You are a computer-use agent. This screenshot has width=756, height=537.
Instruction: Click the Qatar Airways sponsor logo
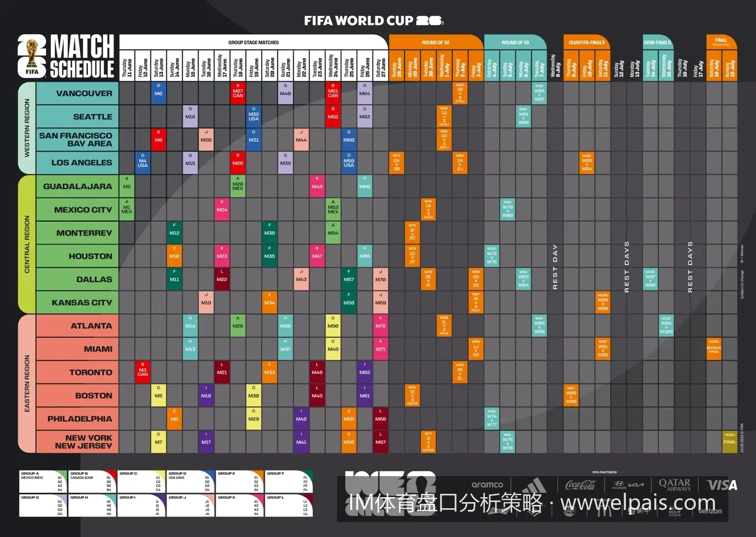[x=675, y=485]
